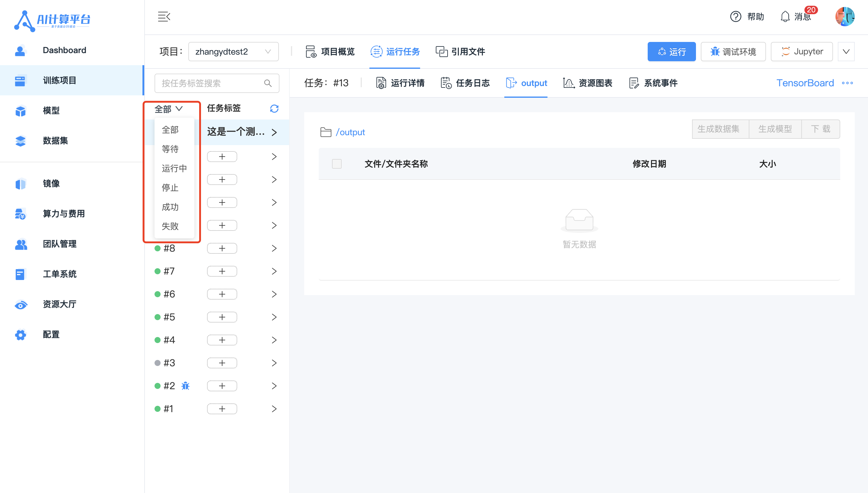The image size is (868, 493).
Task: Go to 数据集 in the sidebar
Action: (x=72, y=141)
